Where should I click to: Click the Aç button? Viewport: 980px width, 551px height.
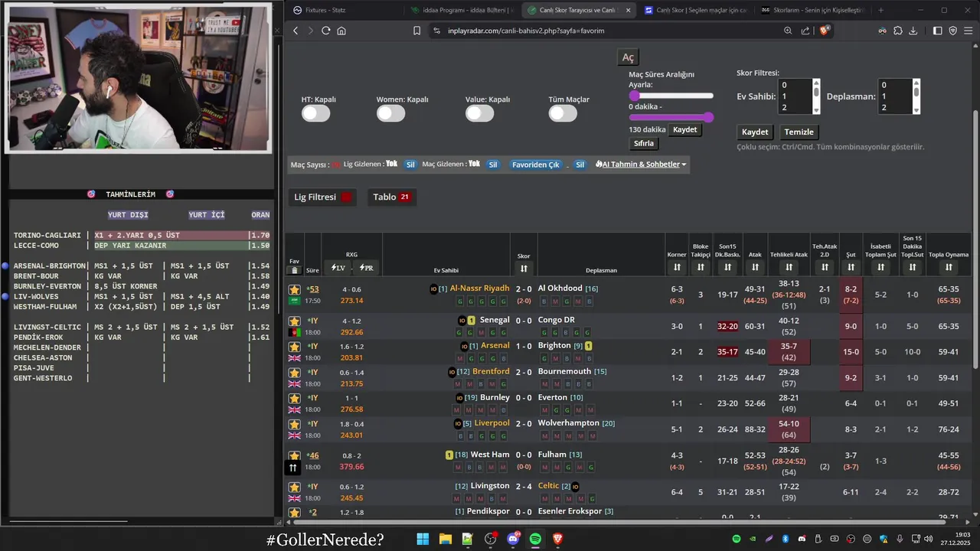(x=628, y=58)
